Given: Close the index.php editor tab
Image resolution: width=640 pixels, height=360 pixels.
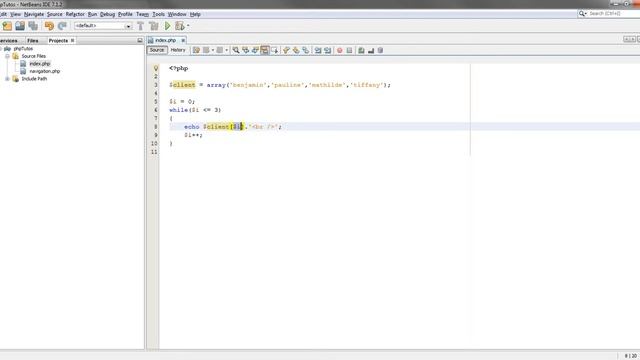Looking at the screenshot, I should 183,40.
